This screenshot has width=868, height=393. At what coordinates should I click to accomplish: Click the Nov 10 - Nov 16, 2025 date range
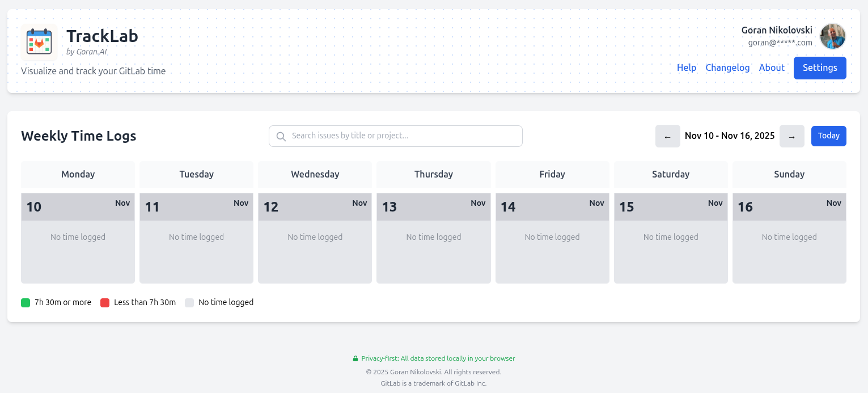(729, 136)
